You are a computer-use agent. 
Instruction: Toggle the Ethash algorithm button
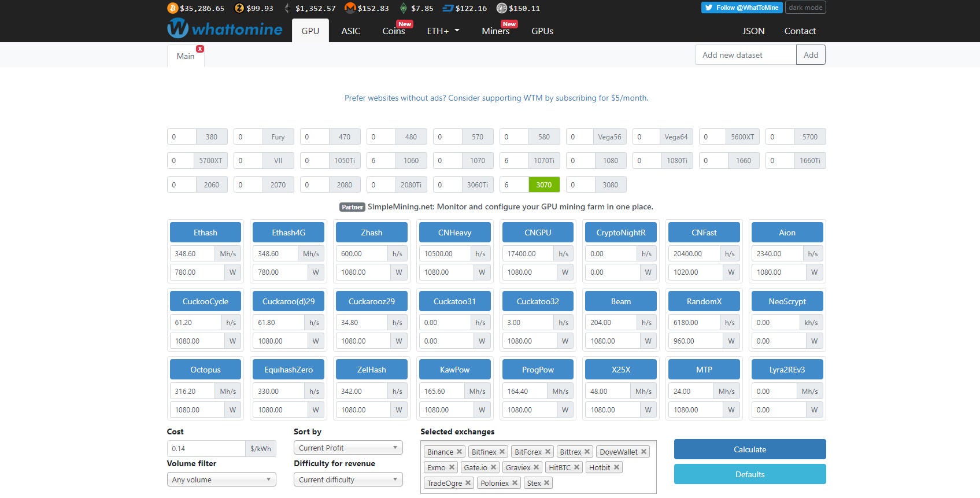coord(205,233)
